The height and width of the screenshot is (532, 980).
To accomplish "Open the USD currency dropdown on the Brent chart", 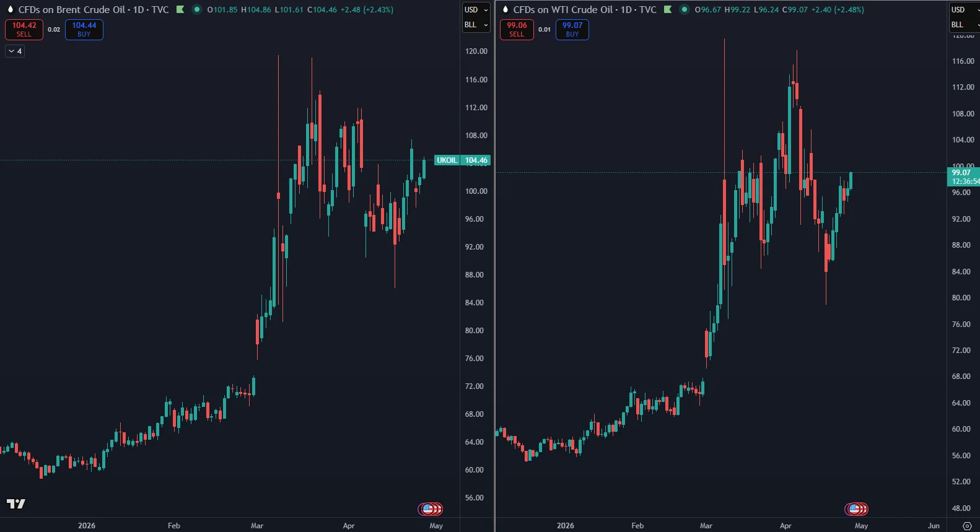I will [476, 10].
